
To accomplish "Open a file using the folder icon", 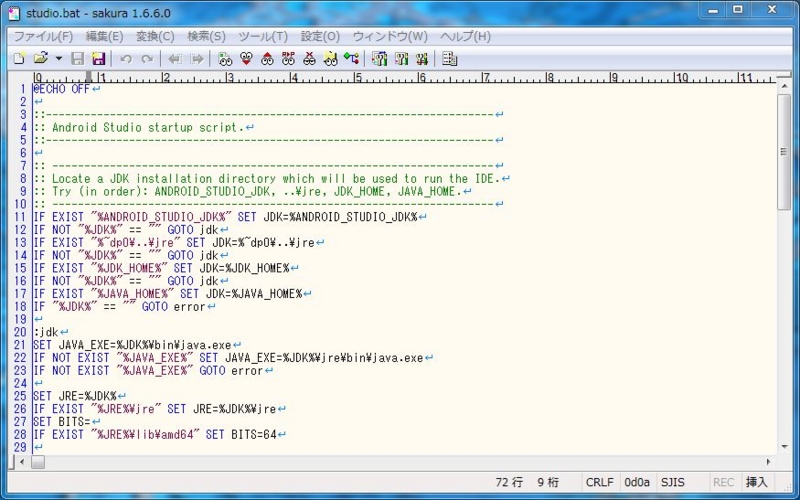I will click(41, 59).
